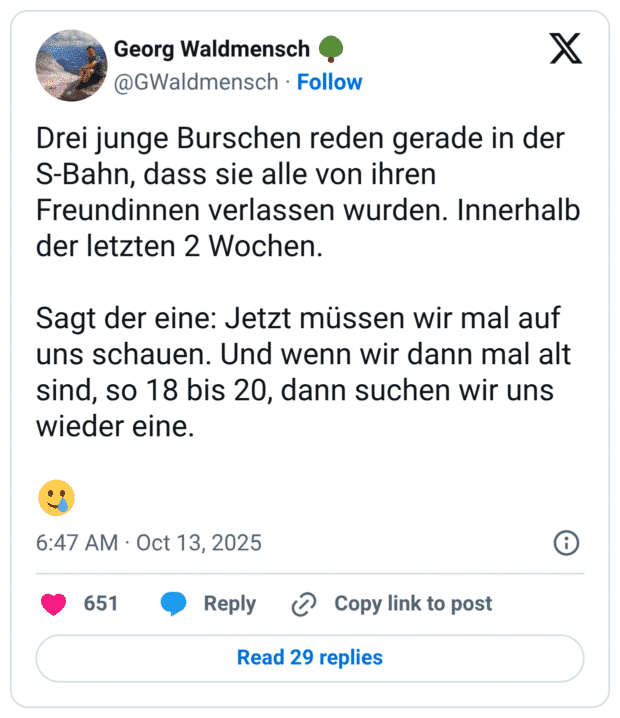
Task: Click the 6:47 AM time
Action: click(x=79, y=543)
